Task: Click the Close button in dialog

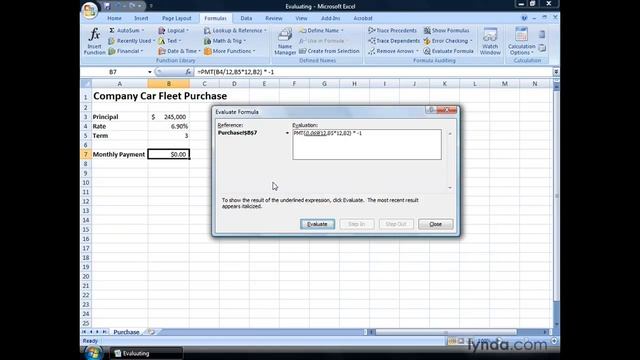Action: [x=436, y=224]
